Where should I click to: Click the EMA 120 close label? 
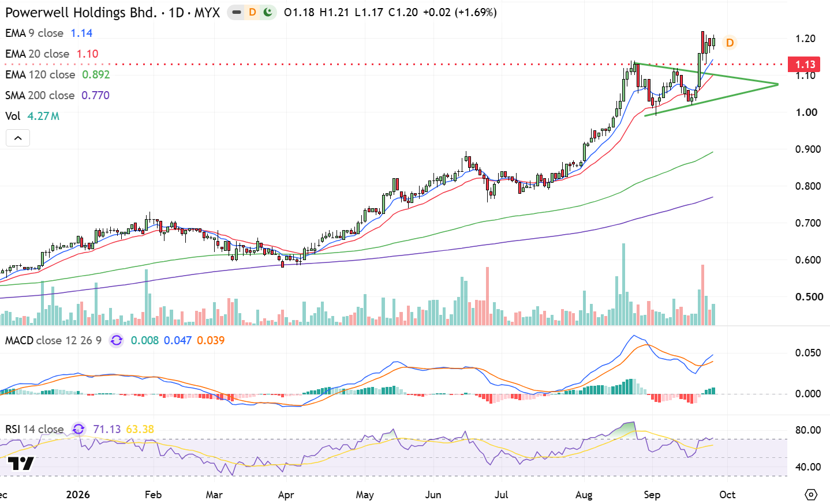40,74
